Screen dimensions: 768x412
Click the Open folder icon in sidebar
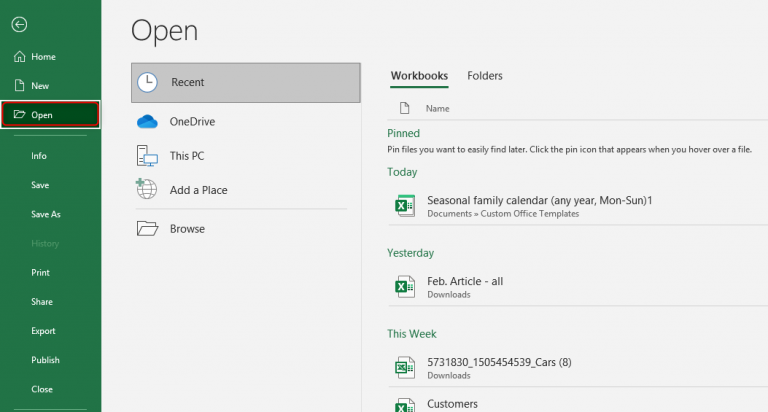click(19, 115)
